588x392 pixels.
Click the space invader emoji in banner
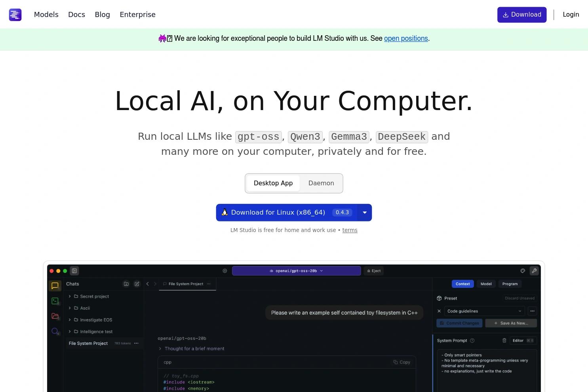(162, 38)
